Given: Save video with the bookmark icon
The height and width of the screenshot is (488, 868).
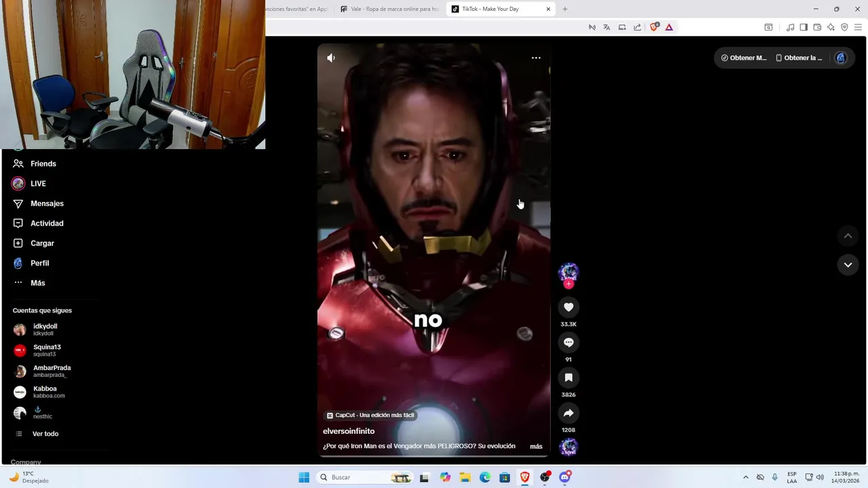Looking at the screenshot, I should pyautogui.click(x=568, y=378).
